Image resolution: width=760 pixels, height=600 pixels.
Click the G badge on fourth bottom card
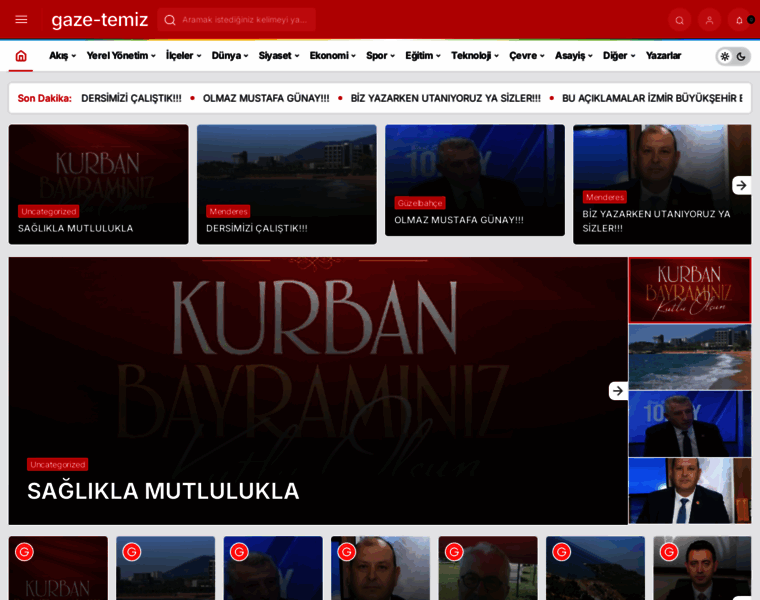347,552
